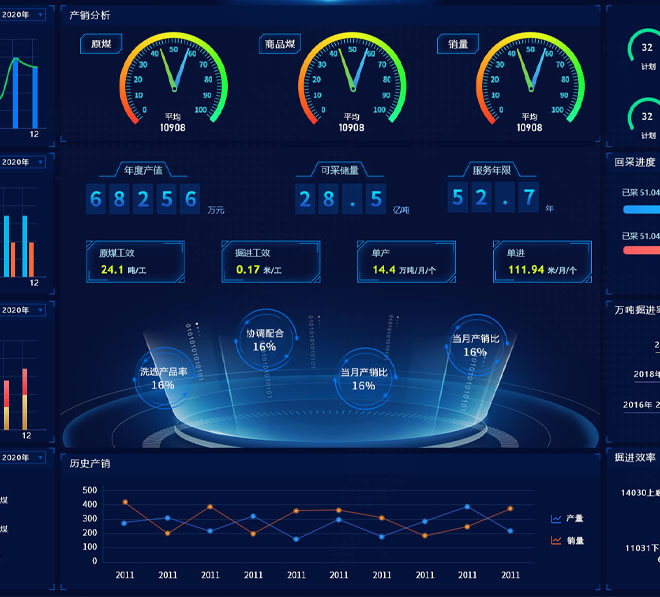Screen dimensions: 660x597
Task: Open the 2020年 dropdown above green line chart
Action: click(x=22, y=15)
